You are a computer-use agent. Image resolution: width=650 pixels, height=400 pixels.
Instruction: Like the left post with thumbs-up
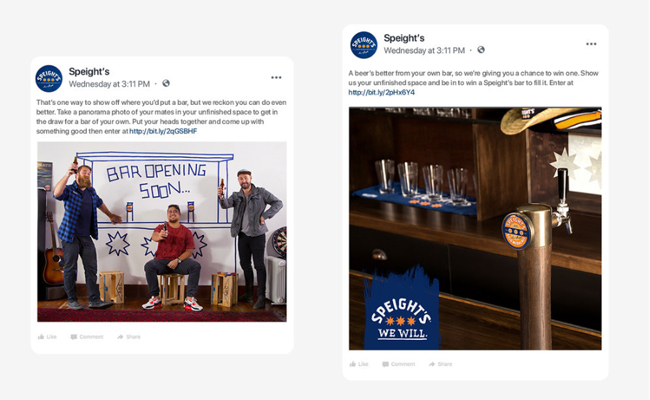pos(47,337)
